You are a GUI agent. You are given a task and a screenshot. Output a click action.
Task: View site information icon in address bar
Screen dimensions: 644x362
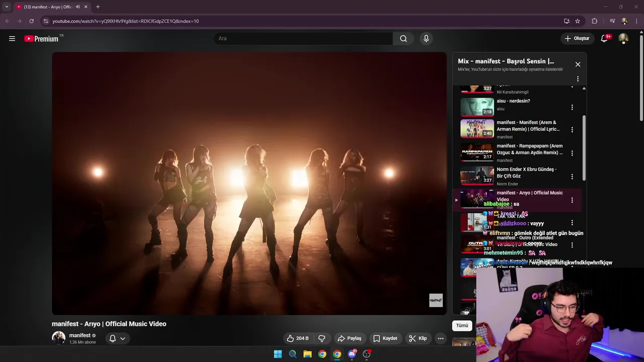(46, 21)
